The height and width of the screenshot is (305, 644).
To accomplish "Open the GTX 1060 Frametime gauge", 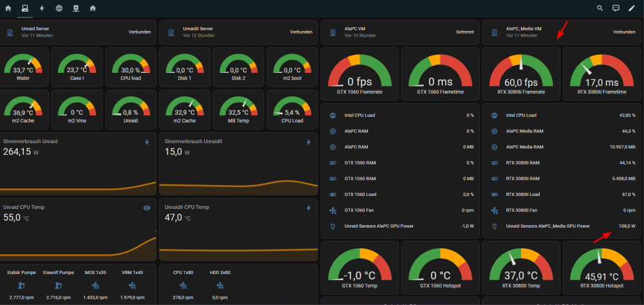I will [x=440, y=74].
